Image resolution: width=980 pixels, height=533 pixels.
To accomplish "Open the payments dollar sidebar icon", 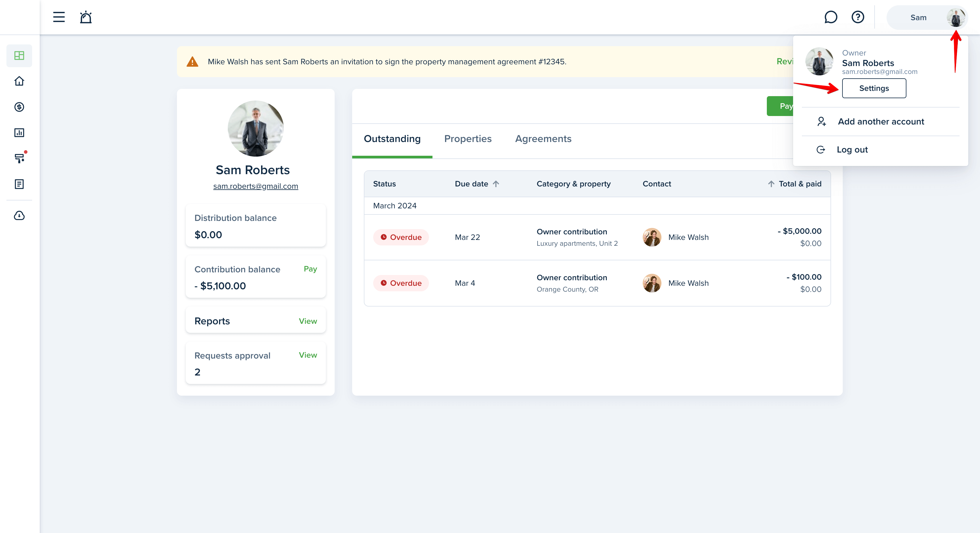I will 19,107.
